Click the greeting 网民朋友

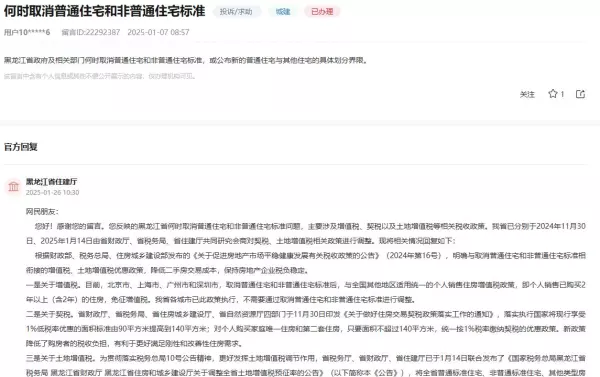click(x=42, y=212)
